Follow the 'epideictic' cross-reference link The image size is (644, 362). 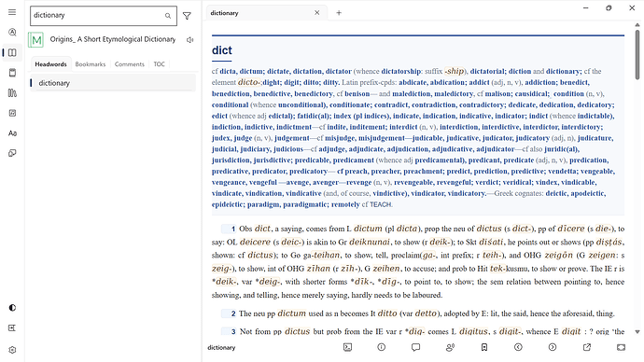(227, 204)
